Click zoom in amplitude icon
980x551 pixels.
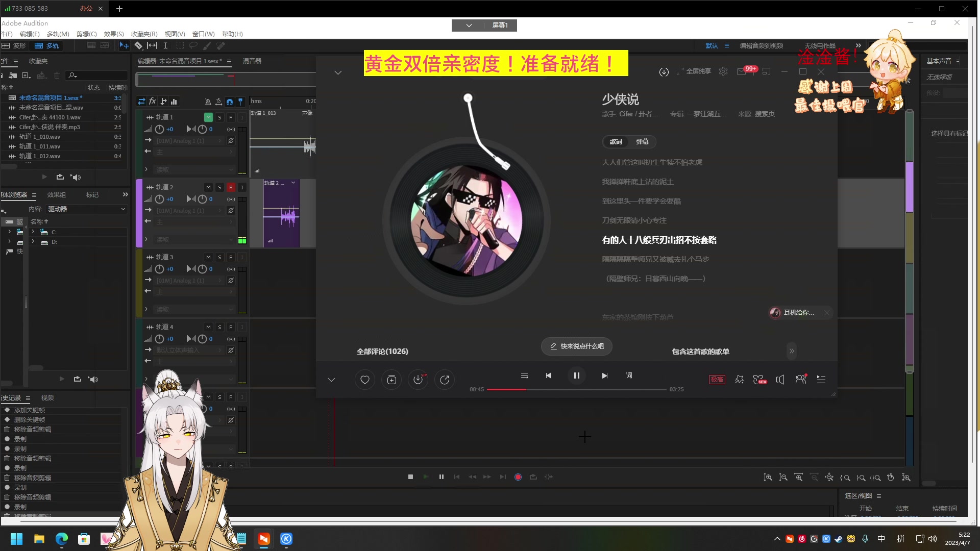(768, 478)
